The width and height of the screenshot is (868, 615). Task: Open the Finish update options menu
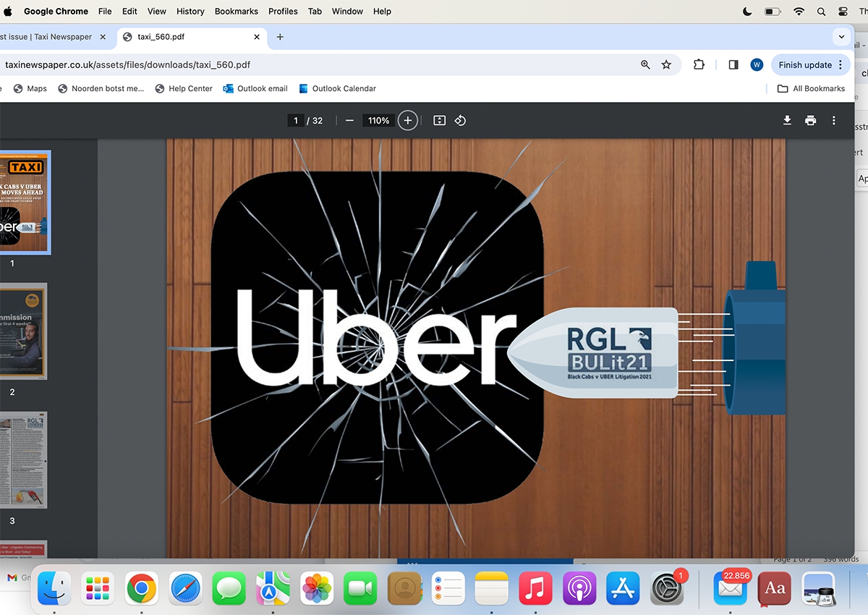(x=840, y=65)
